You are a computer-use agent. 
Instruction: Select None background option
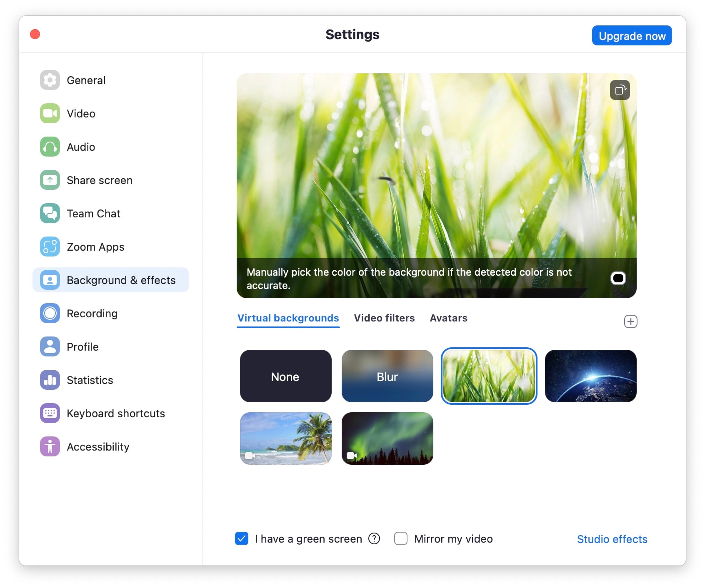click(286, 376)
